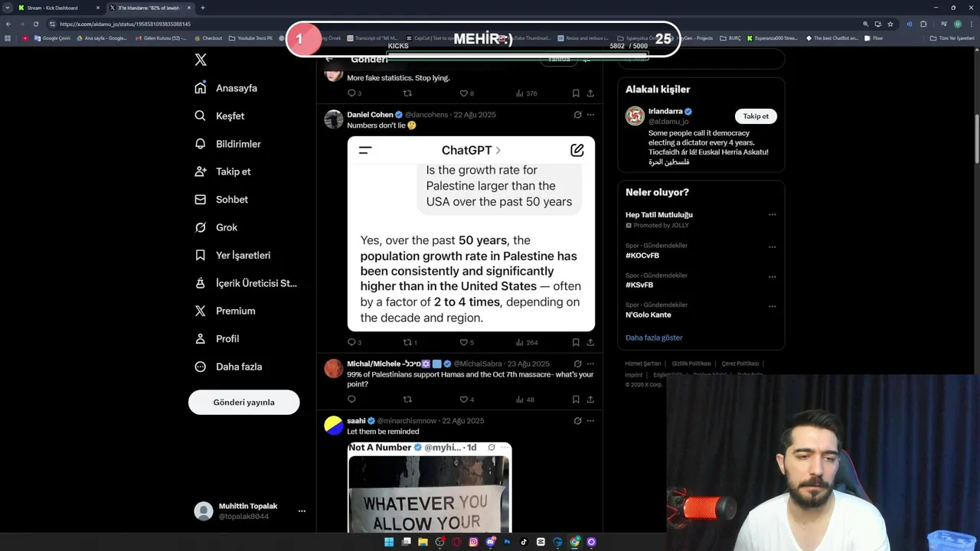Open Photoshop from taskbar

(x=507, y=542)
